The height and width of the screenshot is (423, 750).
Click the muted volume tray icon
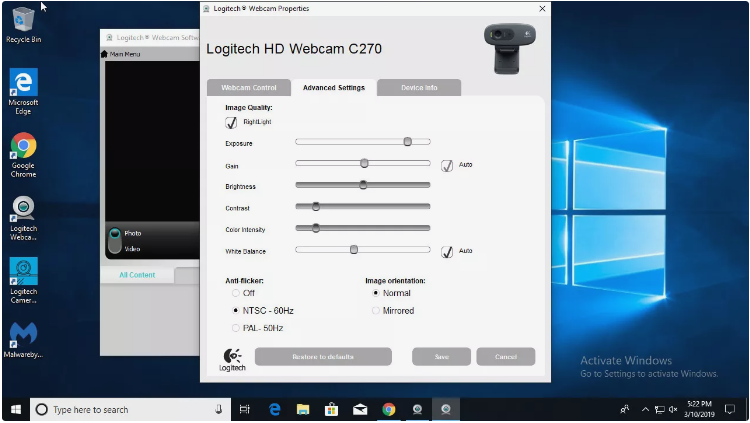[x=673, y=410]
